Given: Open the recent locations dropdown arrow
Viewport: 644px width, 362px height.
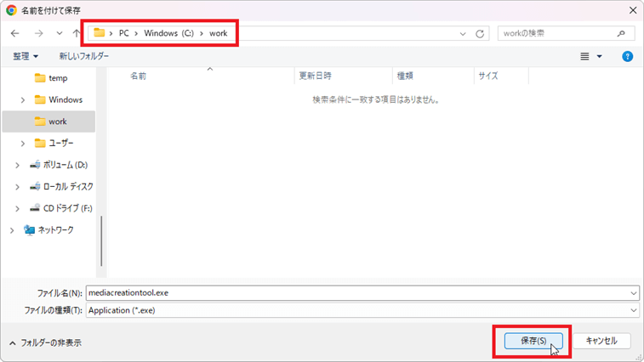Looking at the screenshot, I should (x=59, y=33).
